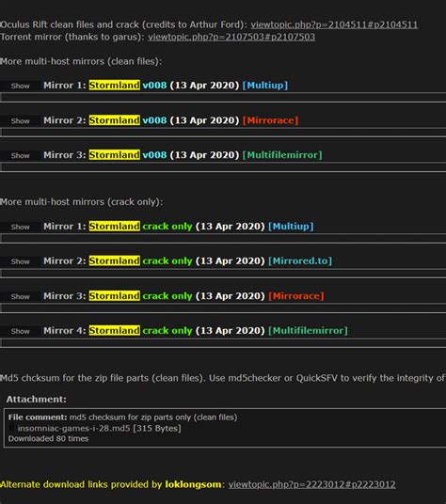Click the [Mirrored.to] label
The width and height of the screenshot is (446, 504).
tap(300, 260)
